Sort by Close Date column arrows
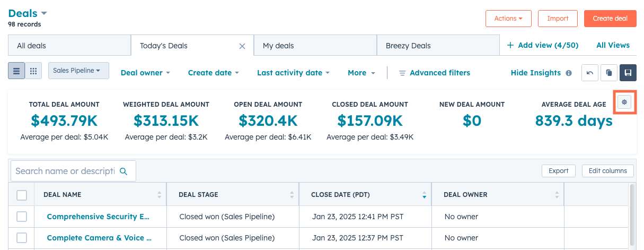 424,195
